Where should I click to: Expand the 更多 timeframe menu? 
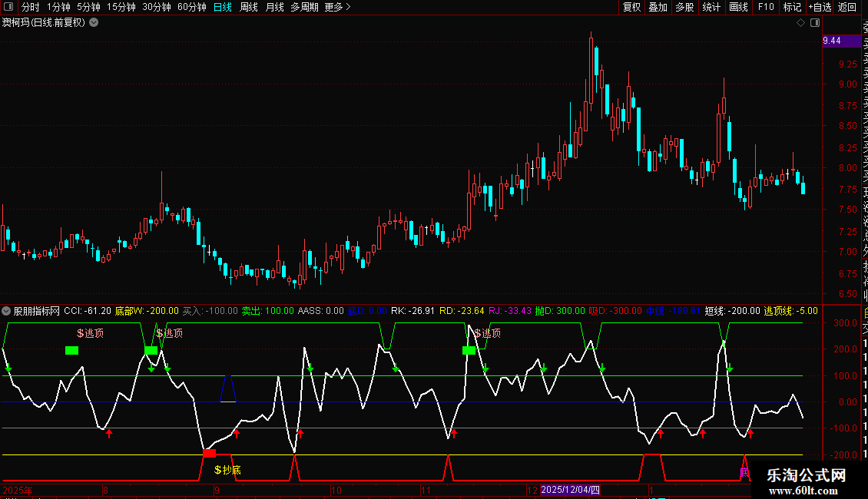pos(337,7)
